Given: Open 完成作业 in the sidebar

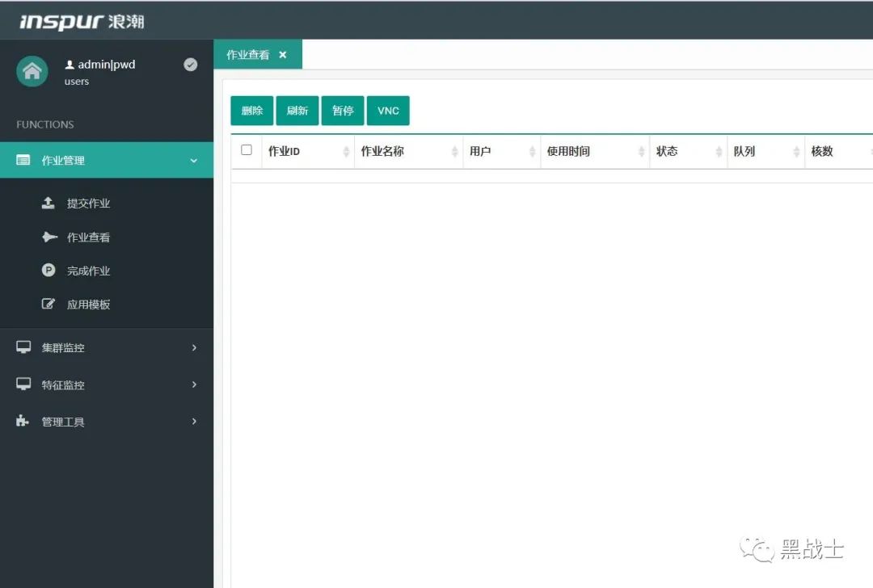Looking at the screenshot, I should coord(89,271).
